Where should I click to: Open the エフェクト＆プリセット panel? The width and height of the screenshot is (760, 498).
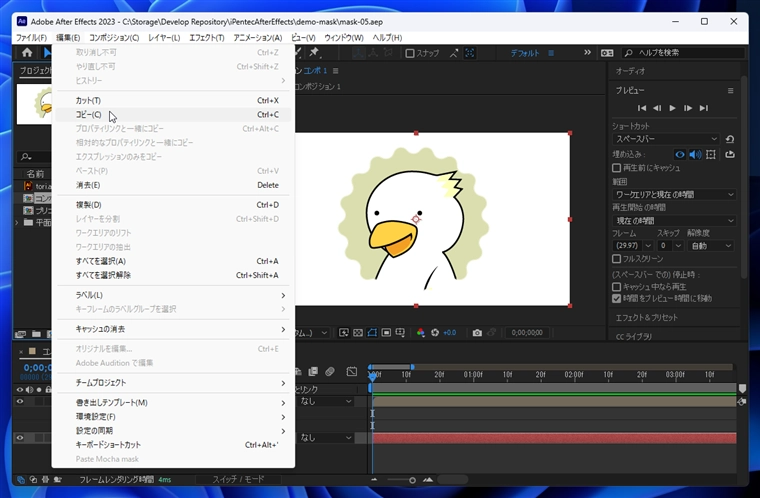(647, 318)
